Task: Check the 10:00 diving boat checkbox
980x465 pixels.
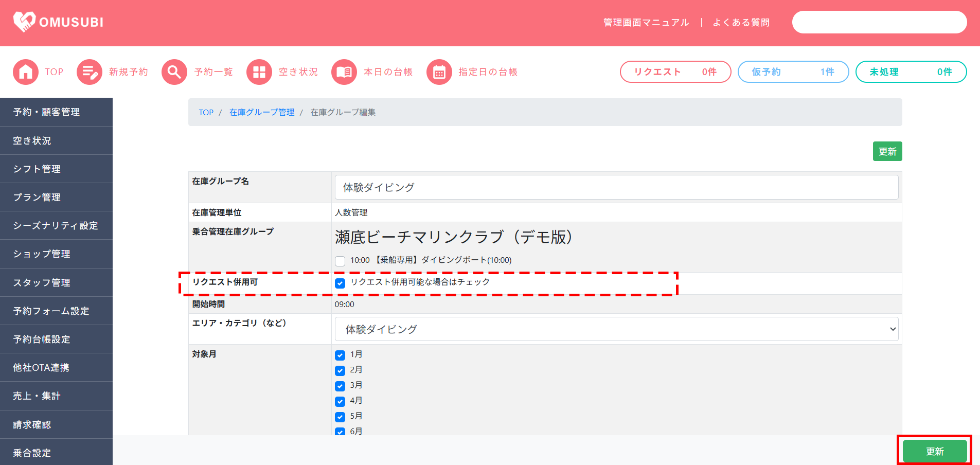Action: click(340, 261)
